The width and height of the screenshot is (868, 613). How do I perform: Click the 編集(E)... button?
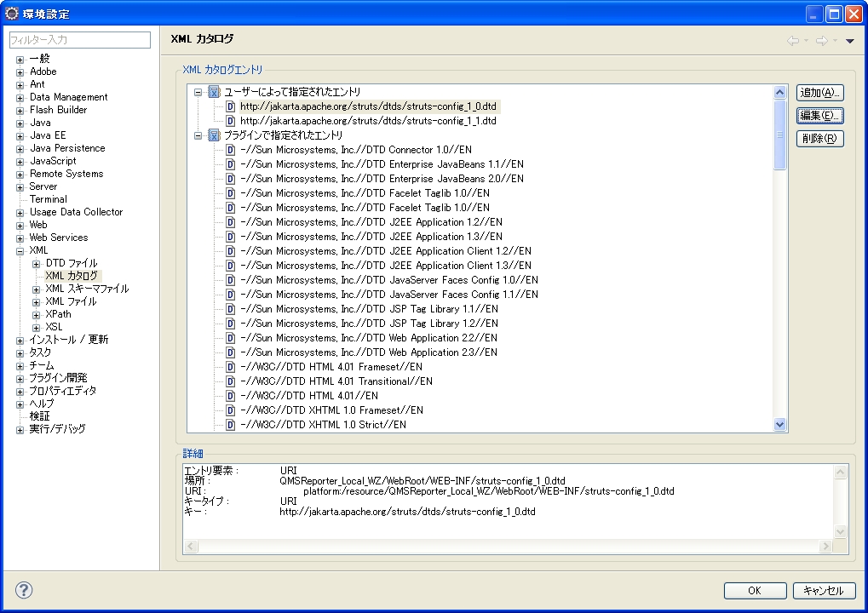point(819,115)
